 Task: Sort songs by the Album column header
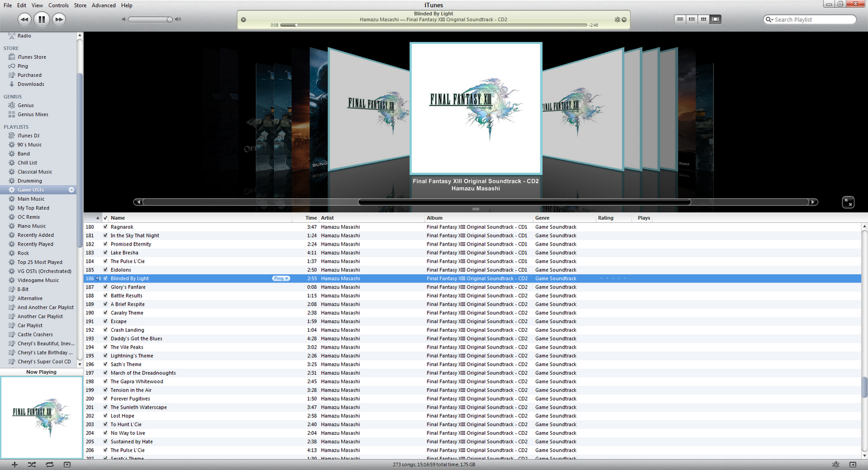point(479,218)
